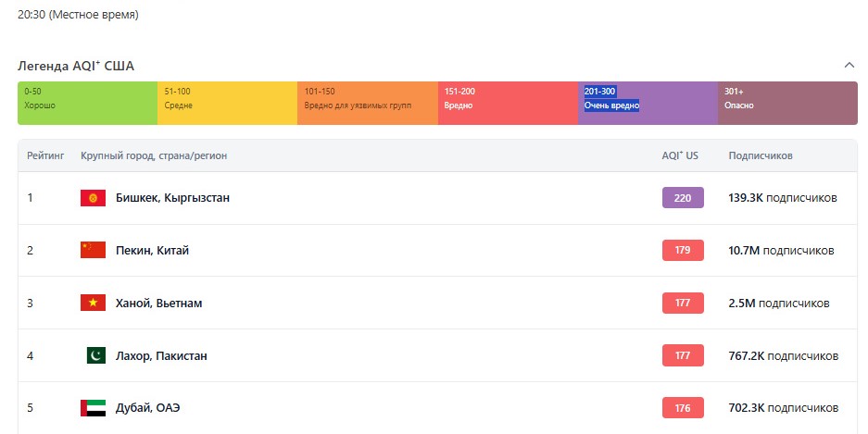The height and width of the screenshot is (434, 868).
Task: Collapse the Легенда AQI США section
Action: (x=849, y=66)
